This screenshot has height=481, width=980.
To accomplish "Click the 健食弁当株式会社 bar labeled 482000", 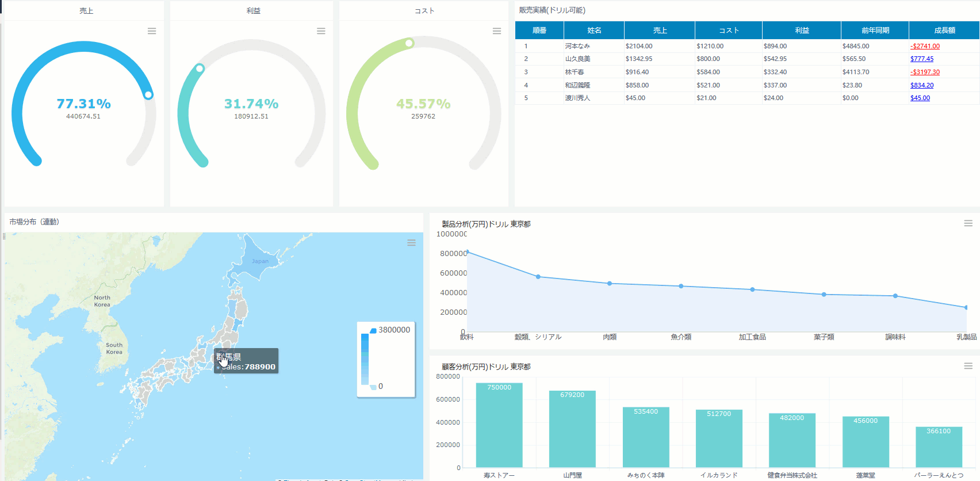I will [792, 440].
